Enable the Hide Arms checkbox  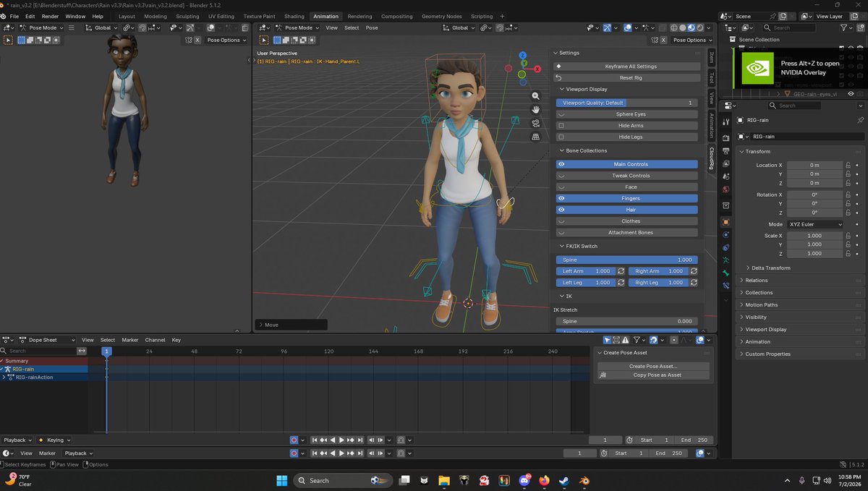pos(562,126)
